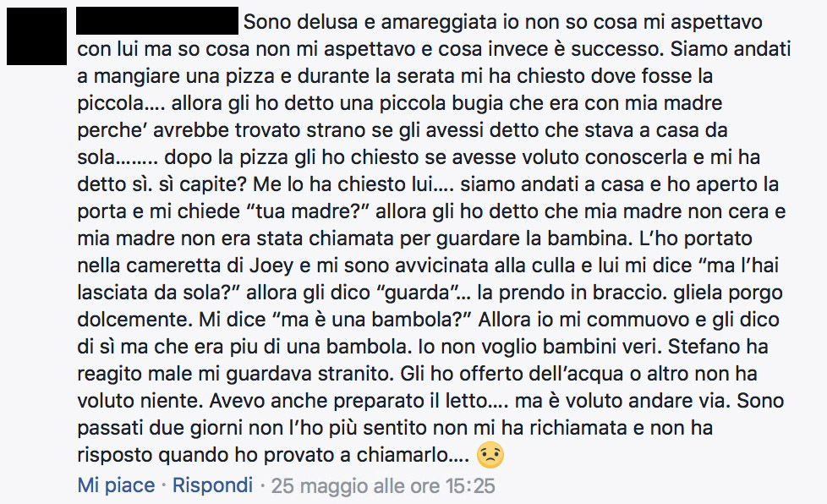Reply to the comment via "Rispondi"
The width and height of the screenshot is (827, 504).
[x=212, y=485]
